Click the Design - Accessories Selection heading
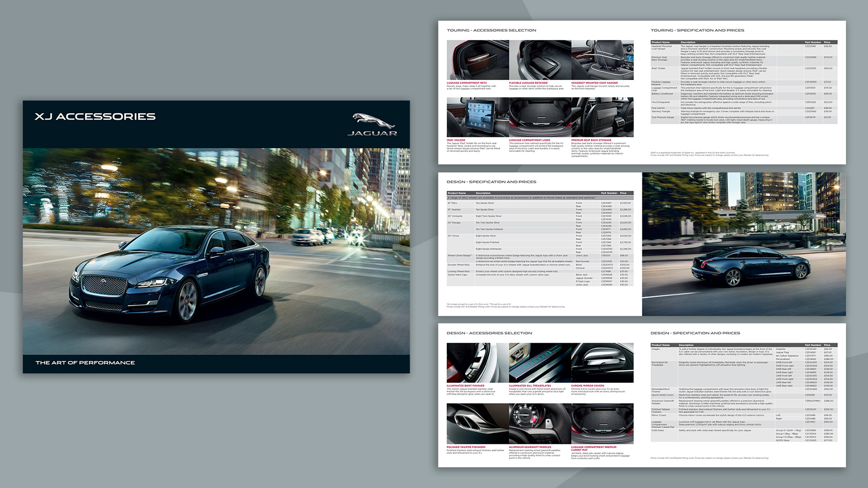 [489, 333]
